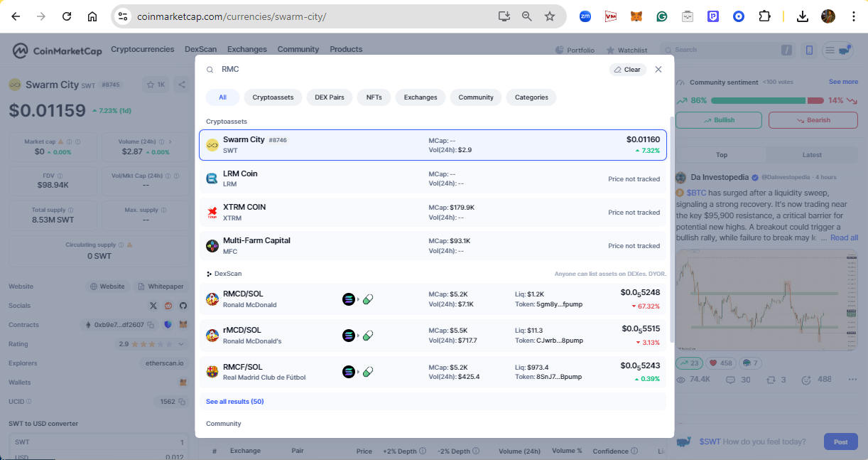Reload the page
This screenshot has height=460, width=868.
(x=67, y=16)
